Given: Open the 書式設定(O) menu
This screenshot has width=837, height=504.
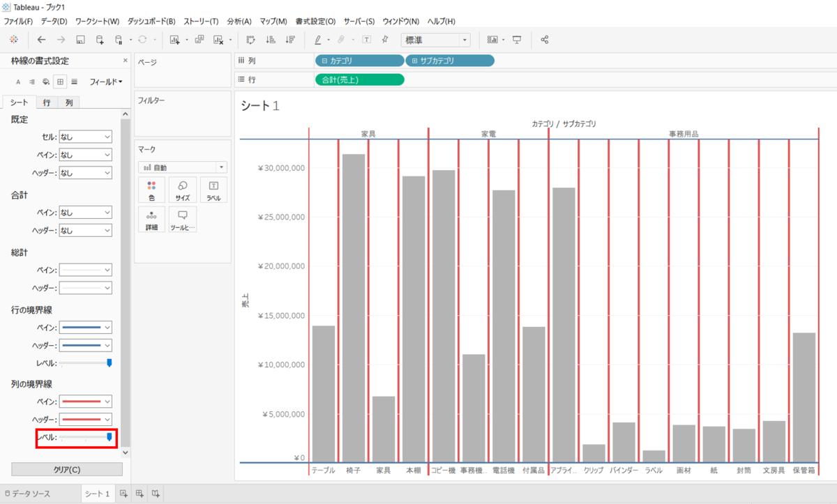Looking at the screenshot, I should (x=315, y=21).
